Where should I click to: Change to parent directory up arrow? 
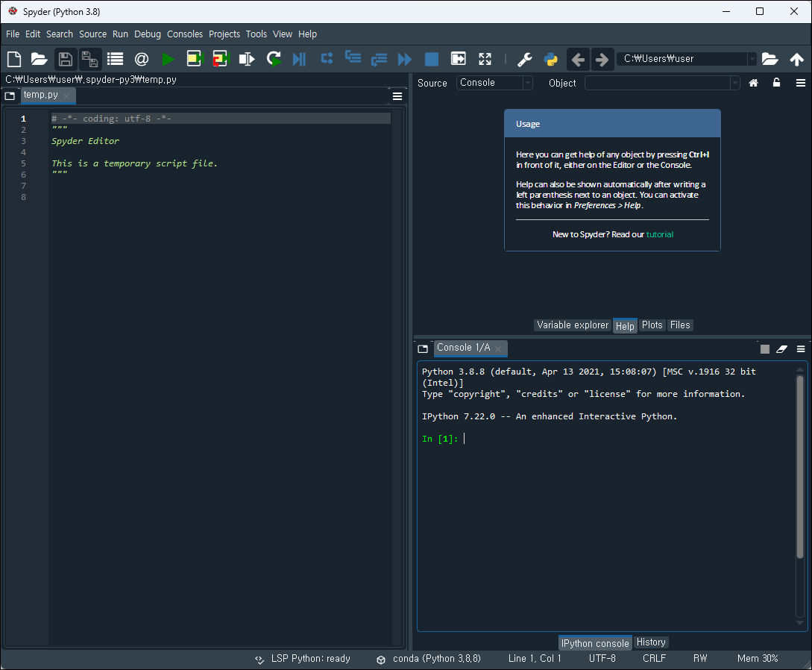tap(796, 59)
